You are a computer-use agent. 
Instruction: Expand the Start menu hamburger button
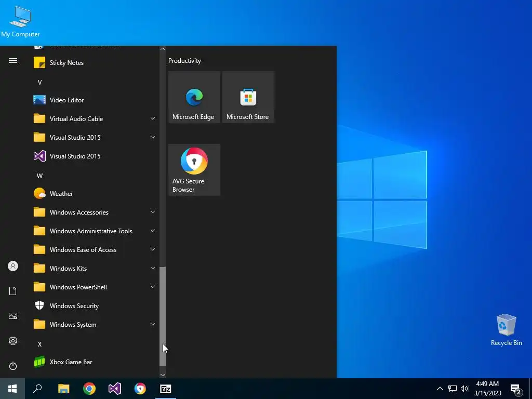(x=13, y=61)
